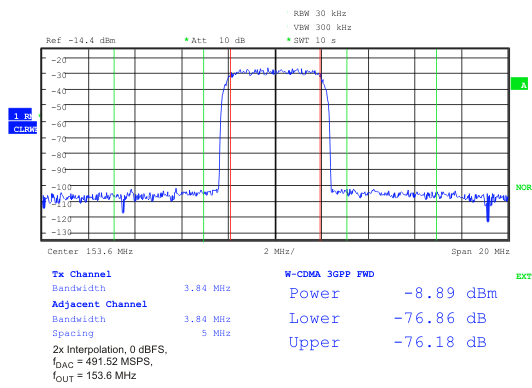Click the Ref -14.4 dBm label

click(x=81, y=40)
